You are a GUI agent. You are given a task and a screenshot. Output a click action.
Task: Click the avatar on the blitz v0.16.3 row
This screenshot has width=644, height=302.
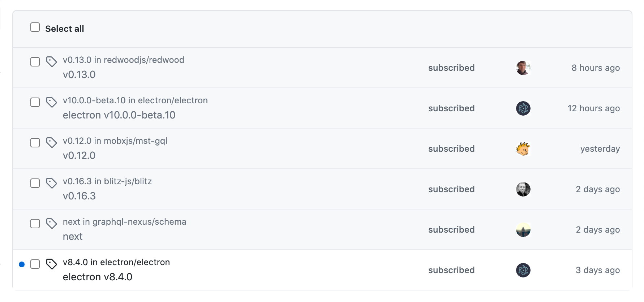pos(523,189)
